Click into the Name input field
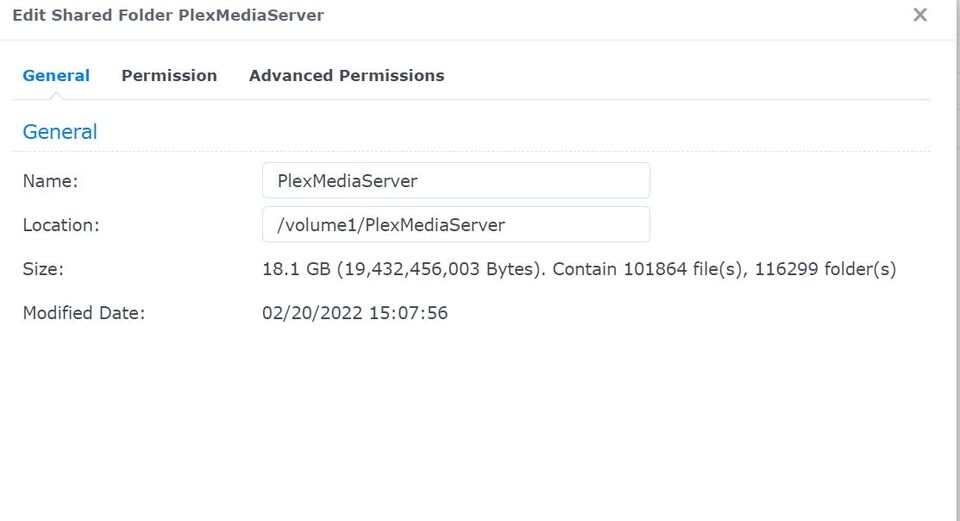The image size is (960, 521). 455,181
